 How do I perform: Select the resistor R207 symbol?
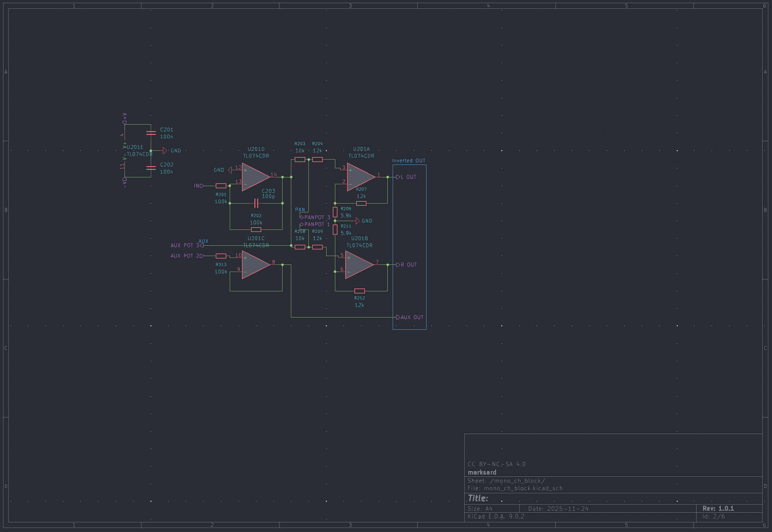[361, 203]
